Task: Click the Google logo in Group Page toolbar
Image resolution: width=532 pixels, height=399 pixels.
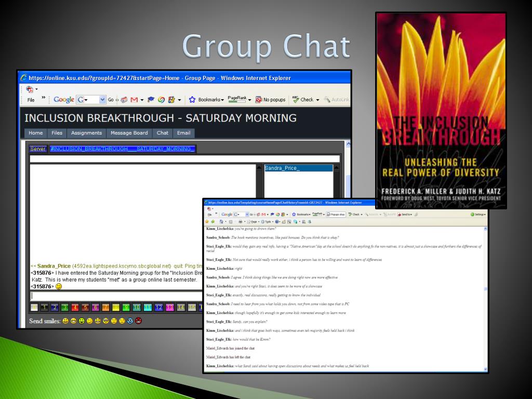Action: click(64, 99)
